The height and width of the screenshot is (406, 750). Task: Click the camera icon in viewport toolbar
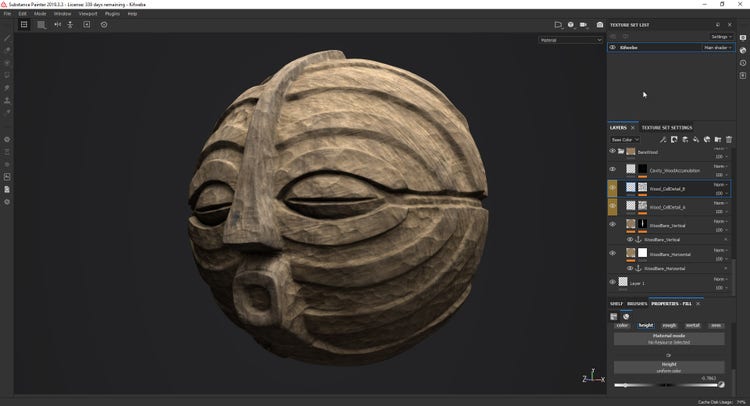(599, 24)
